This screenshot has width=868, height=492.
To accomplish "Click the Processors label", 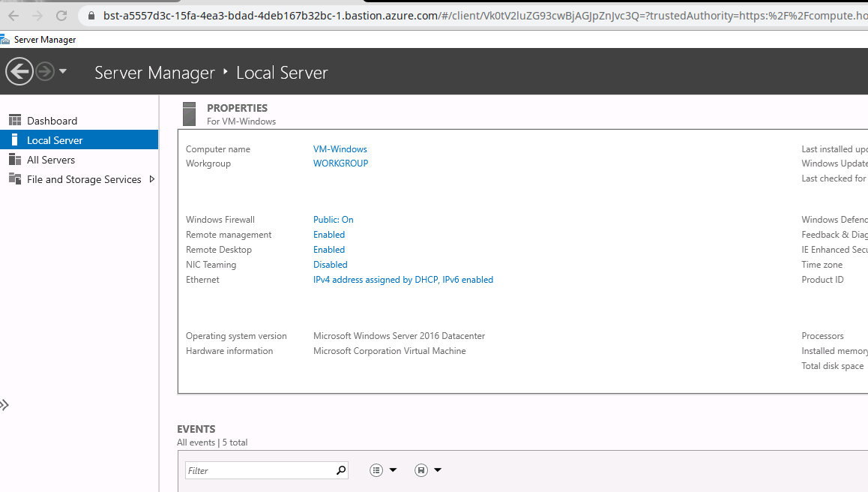I will click(x=822, y=336).
